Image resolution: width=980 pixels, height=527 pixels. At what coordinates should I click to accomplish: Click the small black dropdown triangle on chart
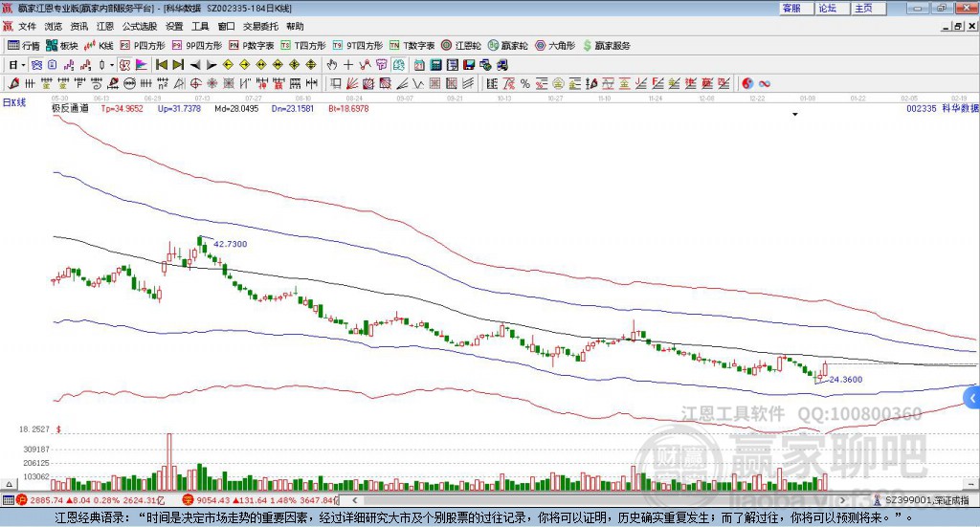(795, 114)
